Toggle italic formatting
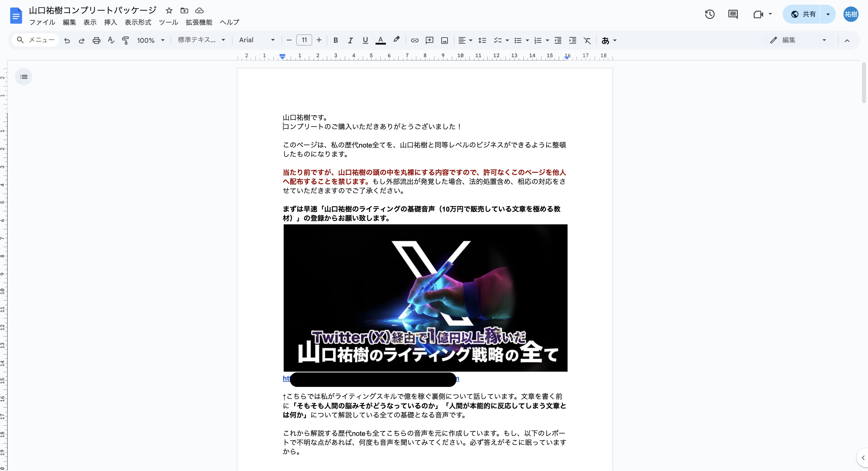Viewport: 868px width, 471px height. [x=350, y=40]
